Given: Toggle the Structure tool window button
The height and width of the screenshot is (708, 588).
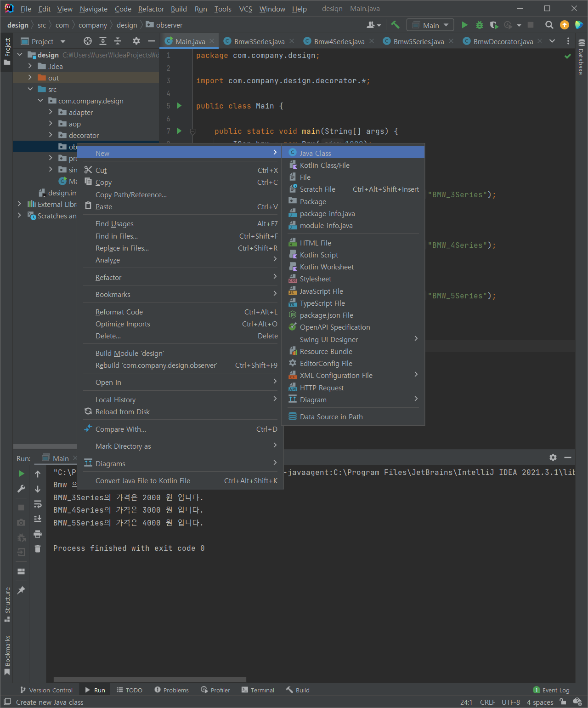Looking at the screenshot, I should click(7, 604).
